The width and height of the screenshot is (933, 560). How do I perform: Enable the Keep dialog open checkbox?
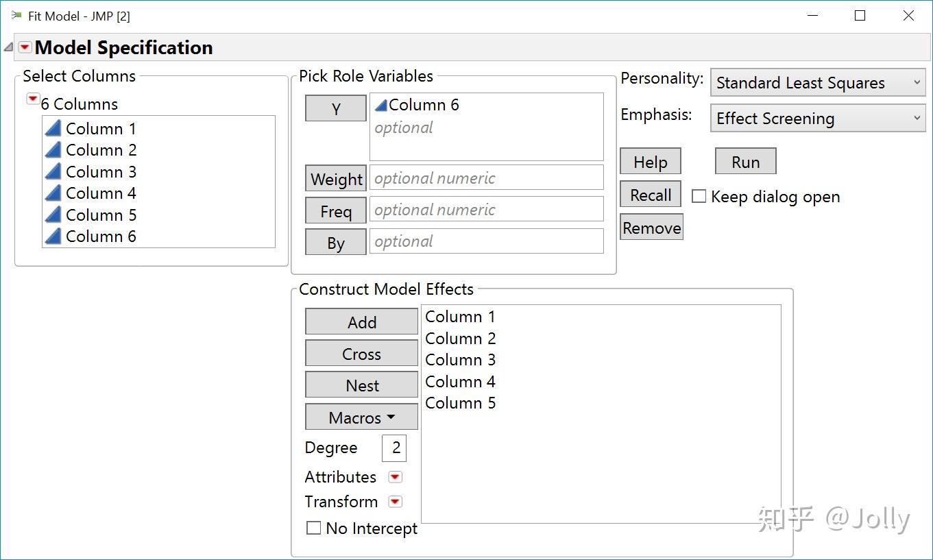click(x=699, y=197)
